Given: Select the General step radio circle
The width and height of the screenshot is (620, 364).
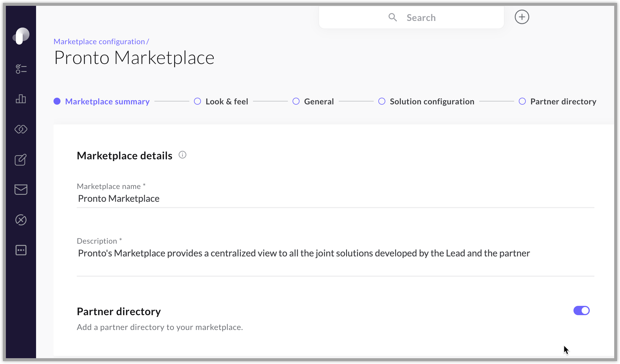Looking at the screenshot, I should pyautogui.click(x=296, y=101).
